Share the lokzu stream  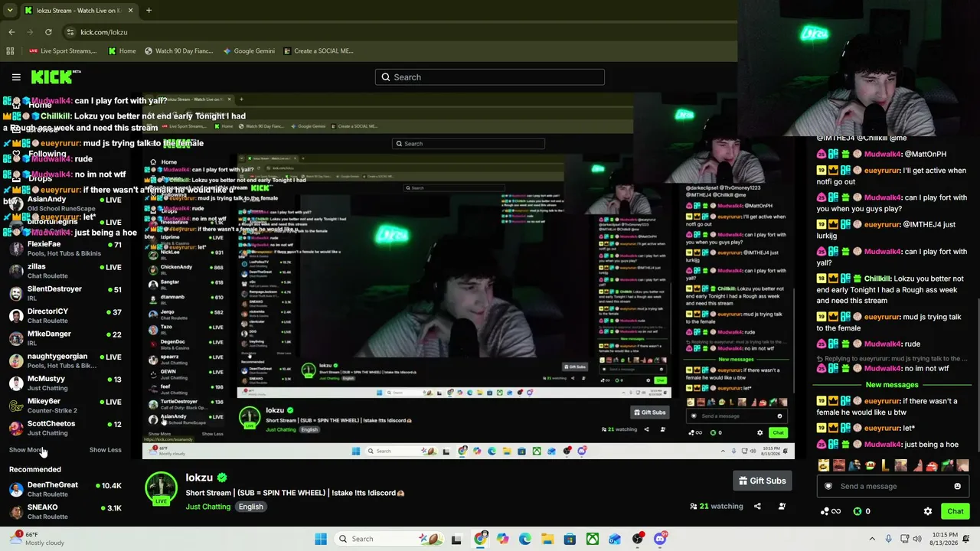pos(757,506)
